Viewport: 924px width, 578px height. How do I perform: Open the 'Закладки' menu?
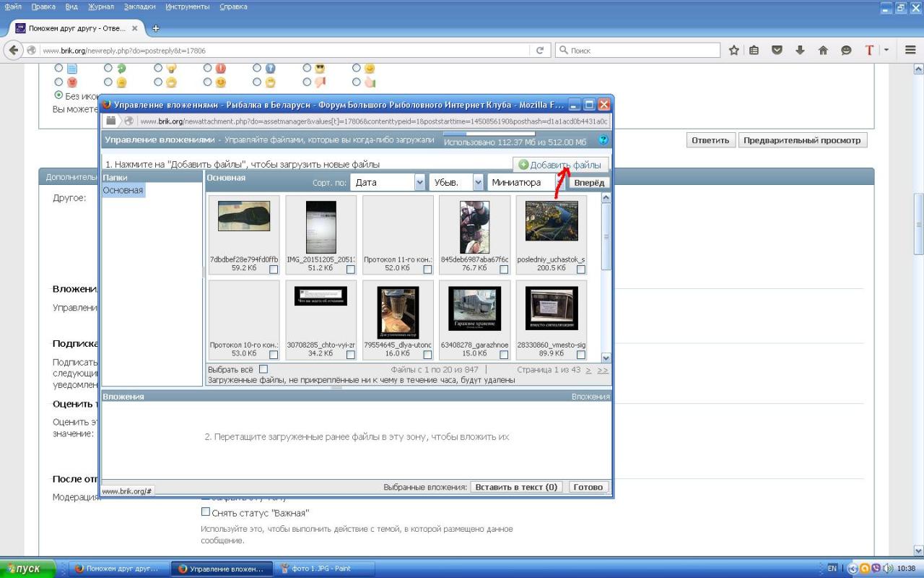click(139, 7)
